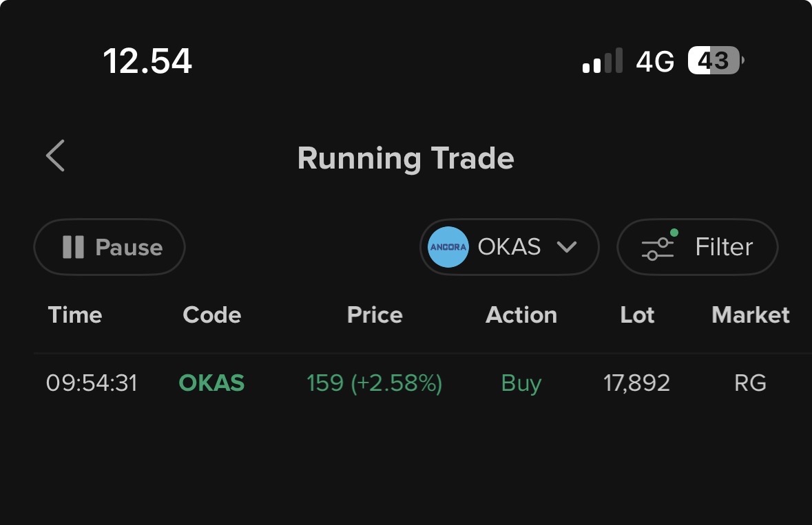Tap the Action column header
Screen dimensions: 812x525
521,315
